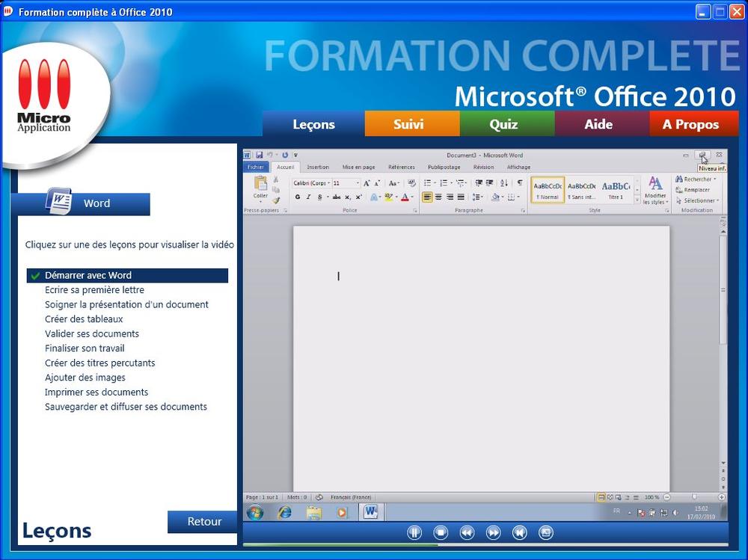The height and width of the screenshot is (560, 748).
Task: Open the change case Aa dropdown
Action: pos(393,183)
